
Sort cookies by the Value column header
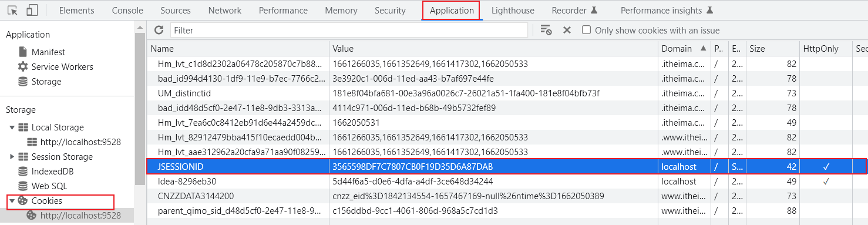coord(493,49)
